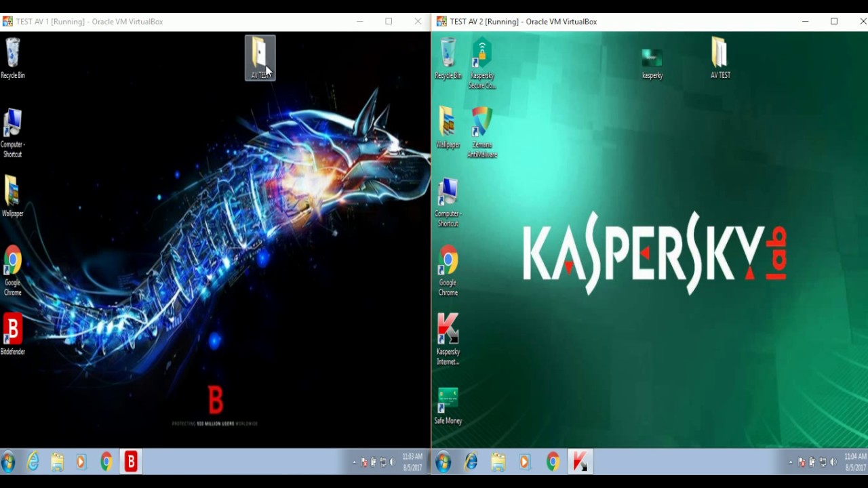Show hidden tray icons in TEST AV 1

pos(353,462)
